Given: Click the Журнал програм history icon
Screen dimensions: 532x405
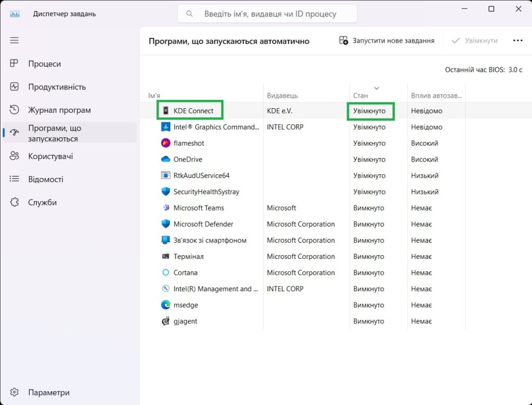Looking at the screenshot, I should tap(14, 110).
